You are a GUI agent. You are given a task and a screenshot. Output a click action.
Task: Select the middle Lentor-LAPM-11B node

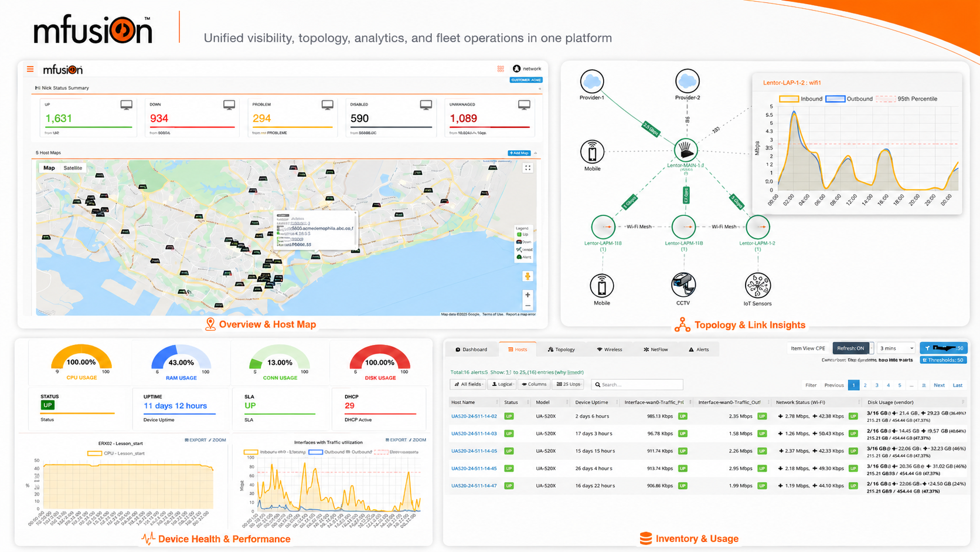point(683,227)
